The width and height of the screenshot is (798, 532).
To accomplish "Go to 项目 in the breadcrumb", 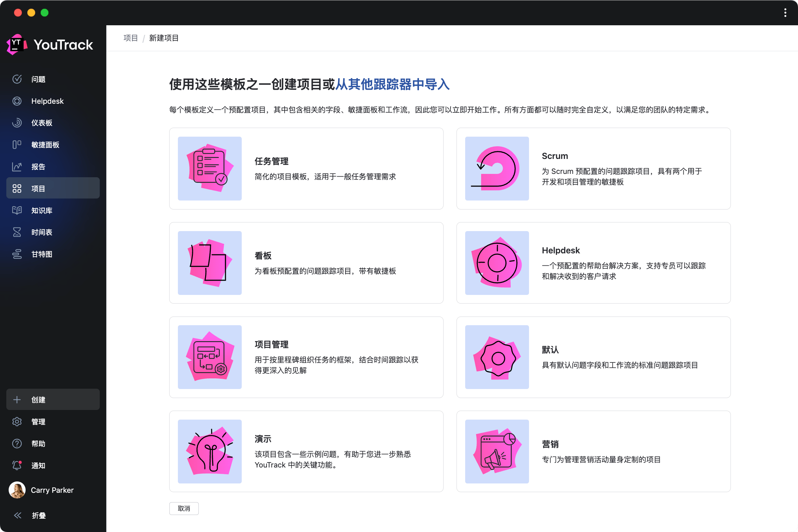I will (x=131, y=38).
